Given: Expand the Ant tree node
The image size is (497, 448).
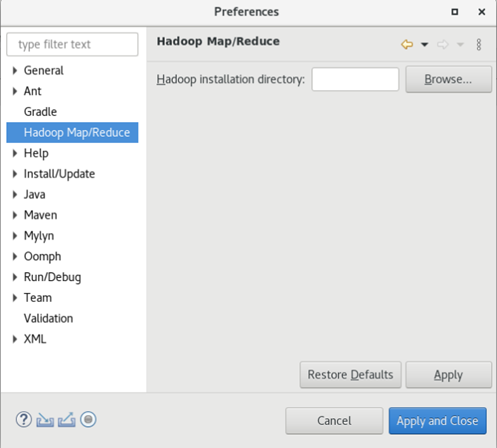Looking at the screenshot, I should pos(15,91).
